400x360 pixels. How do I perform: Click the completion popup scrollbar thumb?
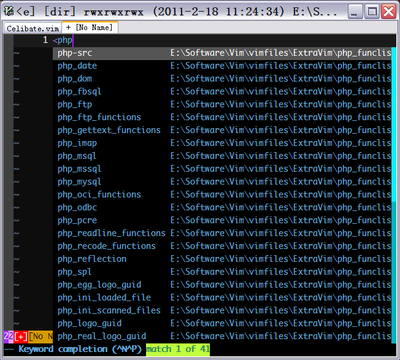(x=394, y=124)
